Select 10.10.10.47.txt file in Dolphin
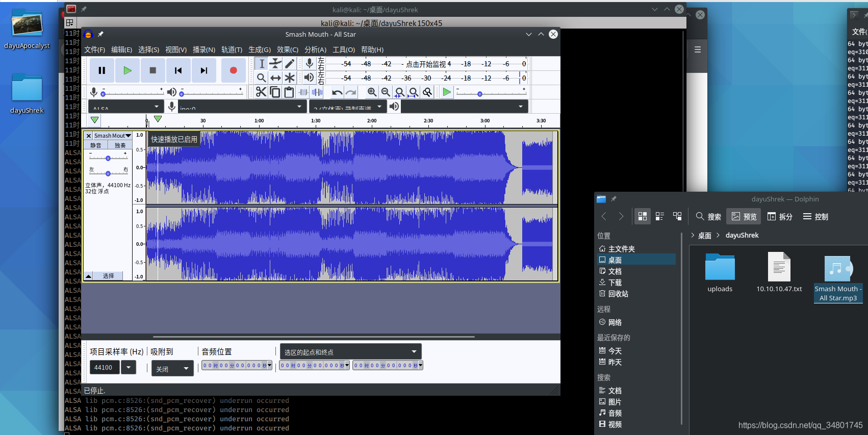The width and height of the screenshot is (868, 435). [779, 273]
